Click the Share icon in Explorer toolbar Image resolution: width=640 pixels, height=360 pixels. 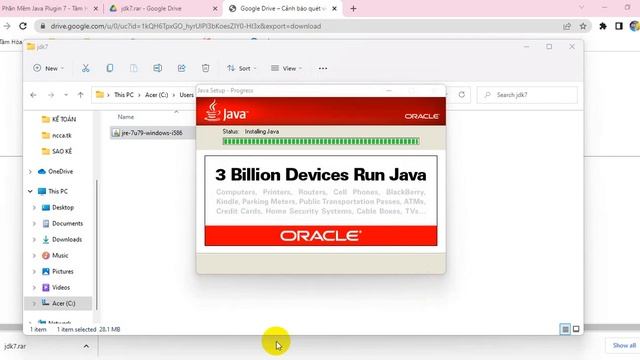(181, 68)
